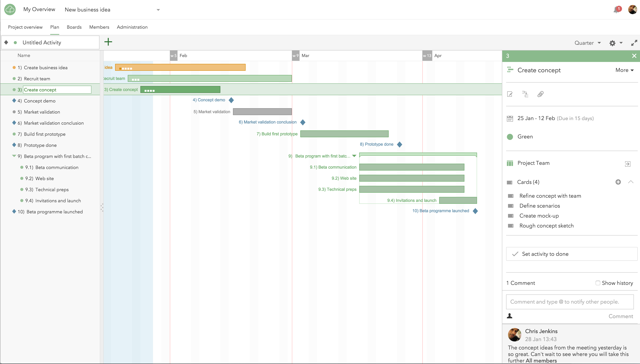Open the More dropdown in the panel
Image resolution: width=640 pixels, height=364 pixels.
pyautogui.click(x=624, y=70)
